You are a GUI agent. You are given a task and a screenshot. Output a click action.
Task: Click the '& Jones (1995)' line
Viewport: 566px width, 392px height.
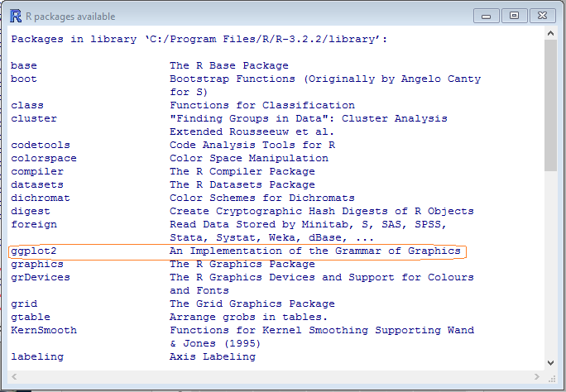[x=215, y=344]
